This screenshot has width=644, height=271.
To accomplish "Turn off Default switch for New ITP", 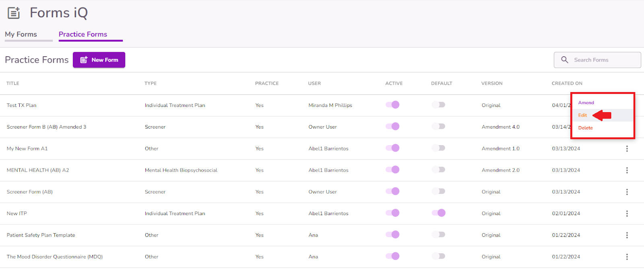I will 438,213.
